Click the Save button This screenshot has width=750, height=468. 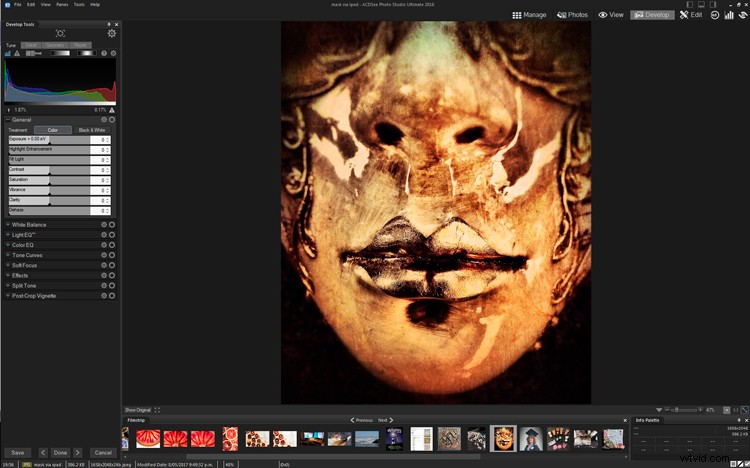17,452
